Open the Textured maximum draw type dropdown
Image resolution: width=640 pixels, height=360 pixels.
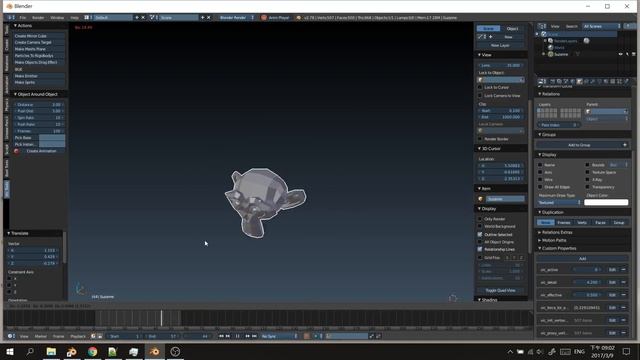tap(559, 202)
